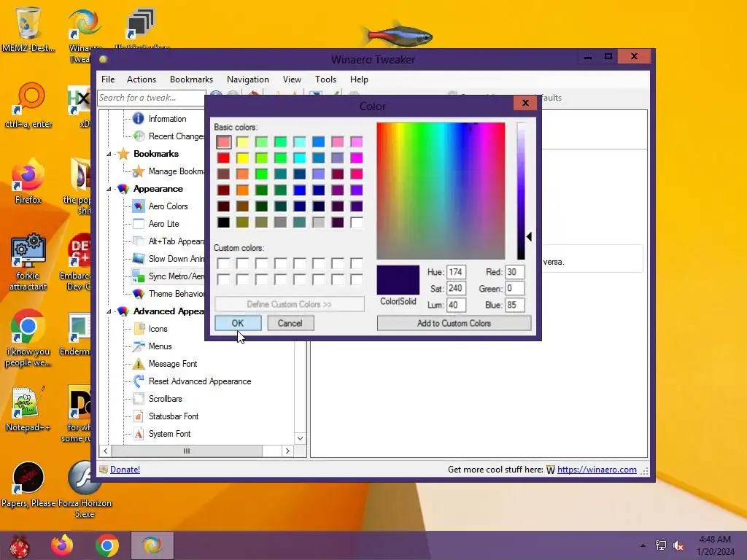The image size is (747, 560).
Task: Pick the black basic color swatch
Action: (223, 222)
